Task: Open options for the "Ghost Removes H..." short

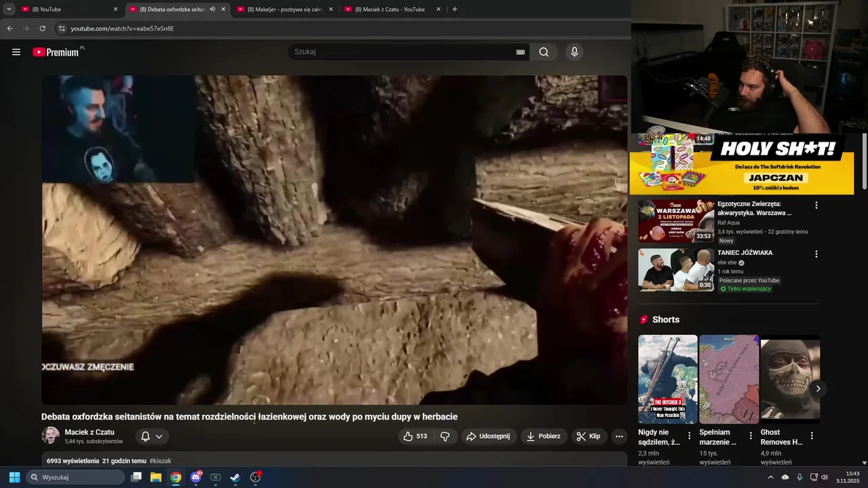Action: click(811, 436)
